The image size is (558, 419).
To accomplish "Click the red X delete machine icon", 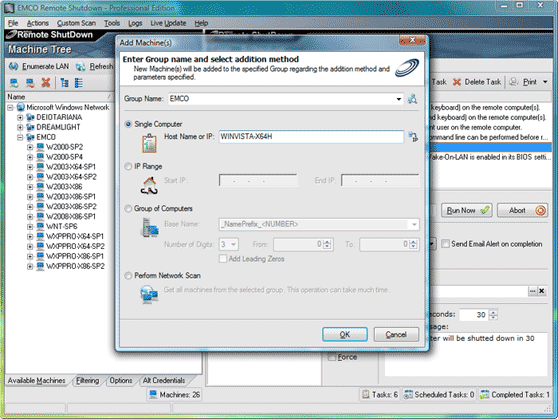I will [x=46, y=83].
